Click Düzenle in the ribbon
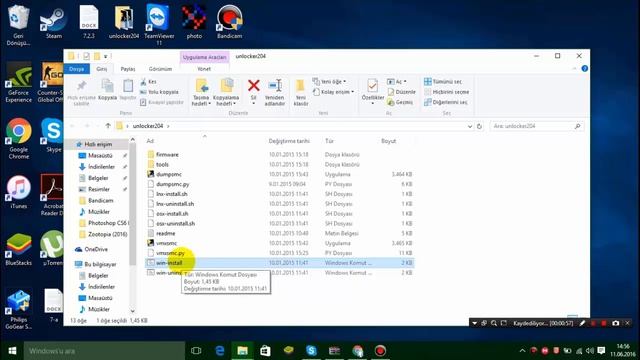The width and height of the screenshot is (640, 360). [401, 92]
